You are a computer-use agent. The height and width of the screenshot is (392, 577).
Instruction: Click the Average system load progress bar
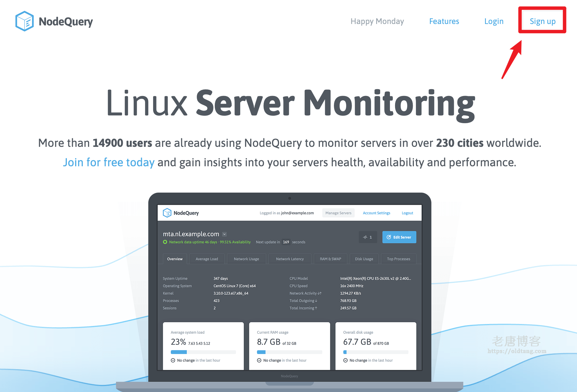coord(203,352)
